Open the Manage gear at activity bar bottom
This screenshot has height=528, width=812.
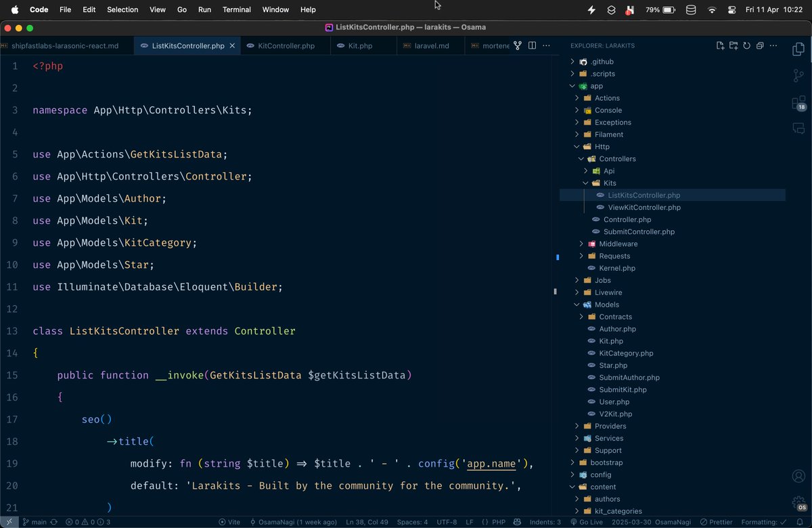tap(798, 503)
